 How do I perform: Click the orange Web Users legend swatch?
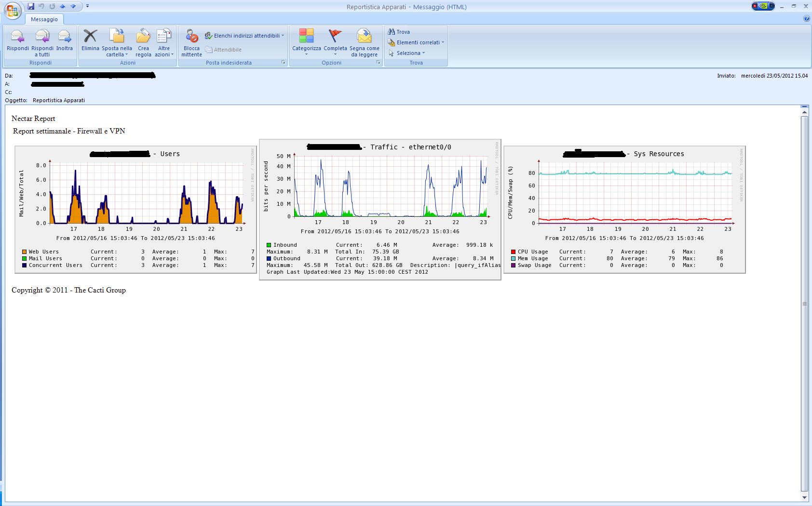[x=24, y=252]
